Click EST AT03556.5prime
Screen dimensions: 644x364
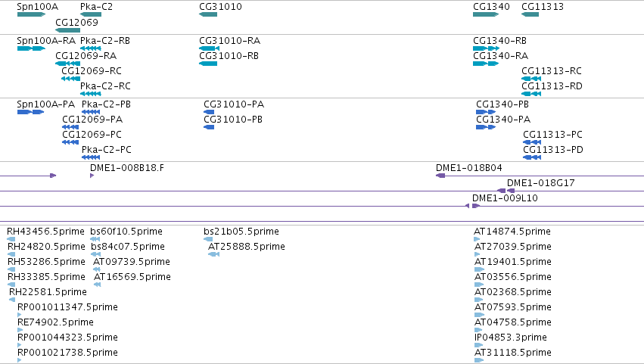coord(513,277)
